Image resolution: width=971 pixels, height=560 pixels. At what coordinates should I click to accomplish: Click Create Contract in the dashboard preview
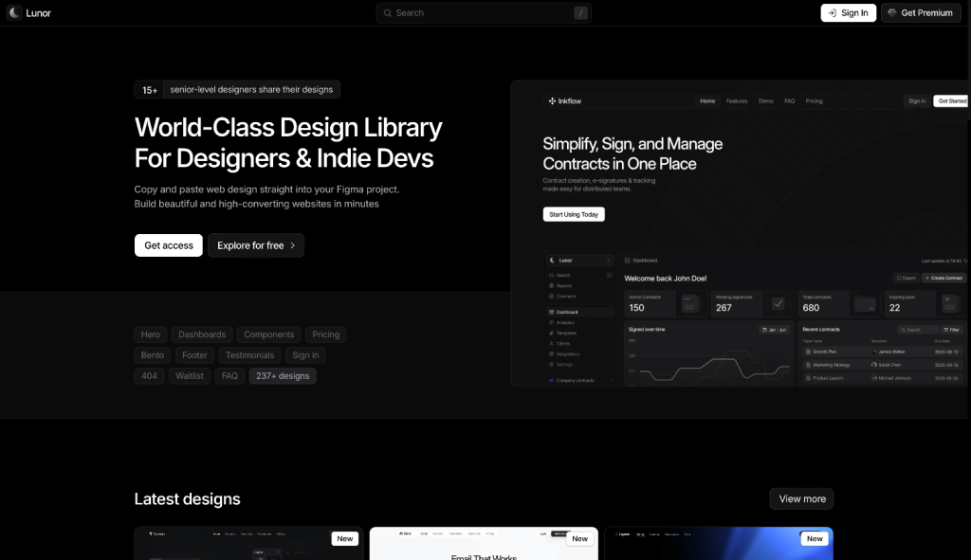point(944,278)
